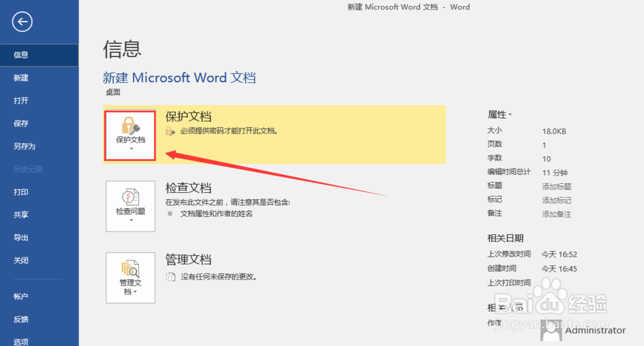Select 保存 in the sidebar
The height and width of the screenshot is (346, 644).
click(39, 123)
